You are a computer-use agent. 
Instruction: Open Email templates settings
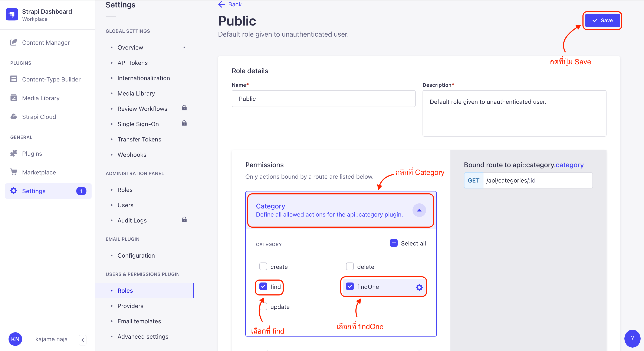pos(139,321)
